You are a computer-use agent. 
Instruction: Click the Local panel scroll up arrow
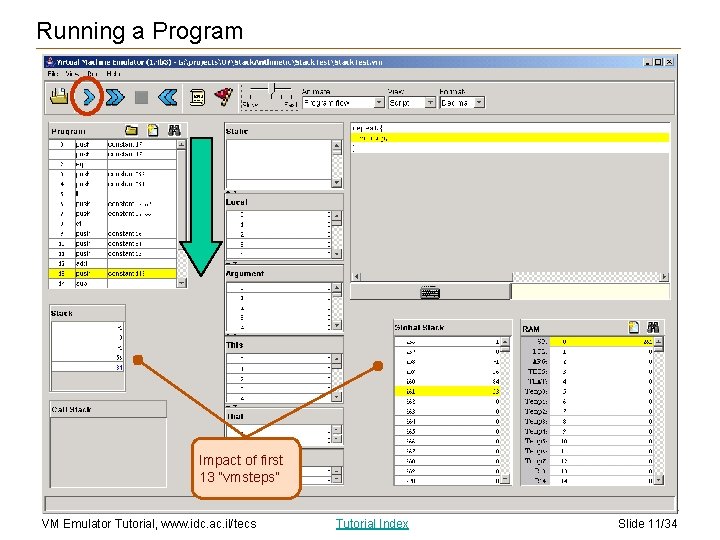337,215
